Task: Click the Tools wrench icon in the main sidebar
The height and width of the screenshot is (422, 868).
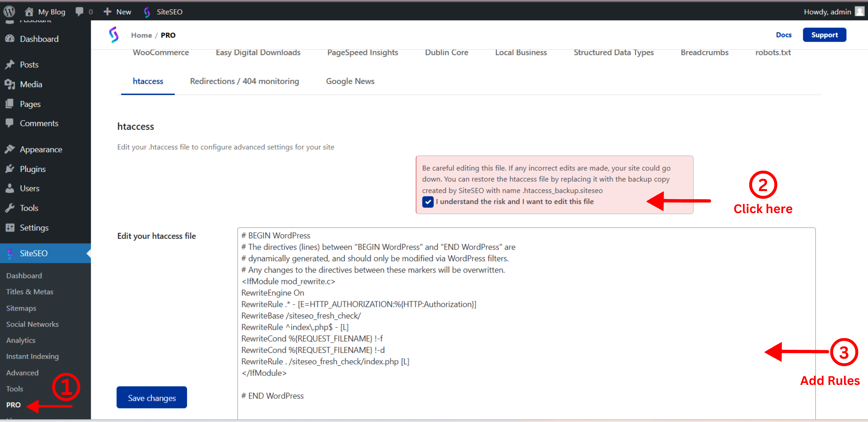Action: [x=10, y=208]
